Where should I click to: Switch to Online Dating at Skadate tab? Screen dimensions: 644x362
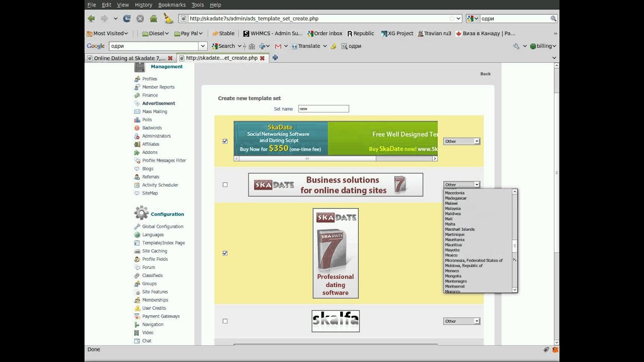tap(130, 58)
